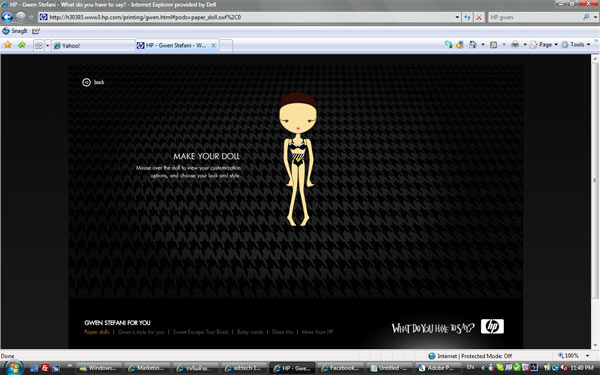Switch to the Yahoo! tab
The width and height of the screenshot is (600, 375).
pyautogui.click(x=93, y=46)
